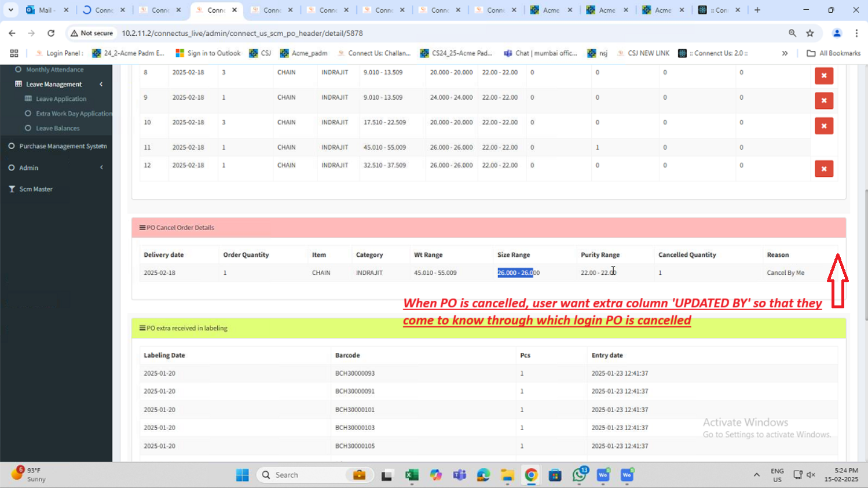The width and height of the screenshot is (868, 488).
Task: Delete row 9 with red X button
Action: pos(823,101)
